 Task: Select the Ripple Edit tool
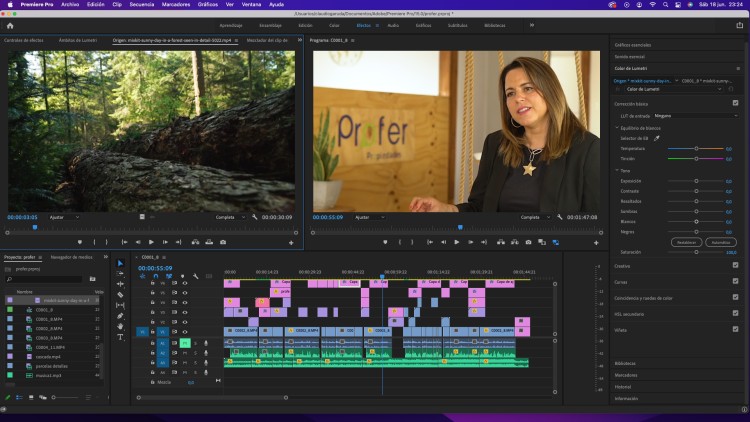tap(120, 284)
